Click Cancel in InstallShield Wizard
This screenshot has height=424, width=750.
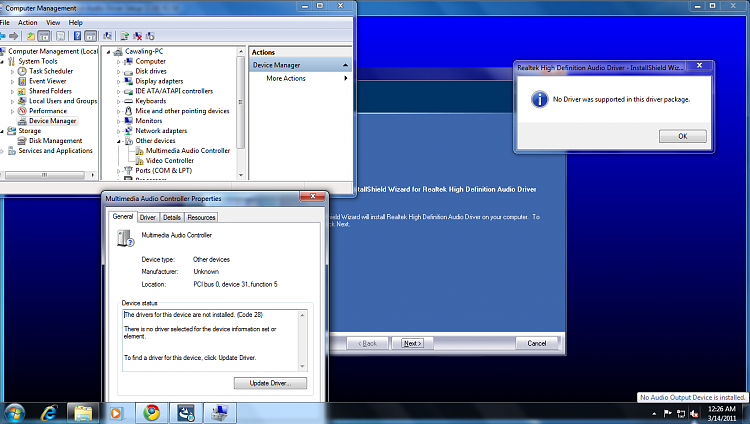(x=537, y=343)
